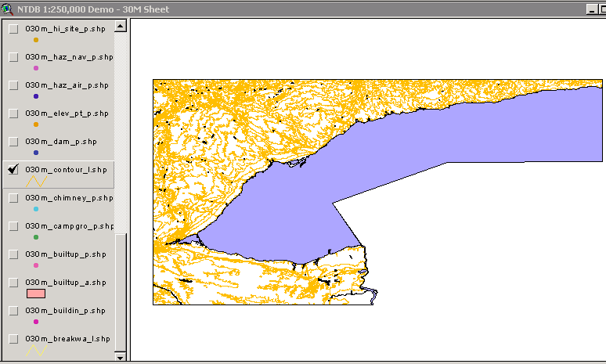Image resolution: width=606 pixels, height=364 pixels.
Task: Click the cyan point symbol under 030m_chimney_p.shp
Action: coord(36,209)
